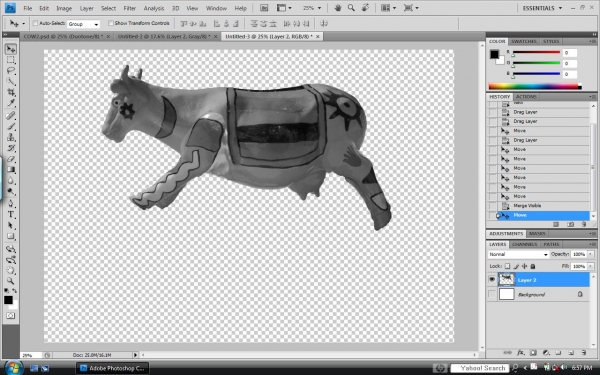This screenshot has height=375, width=600.
Task: Toggle lock image pixels
Action: pos(516,266)
